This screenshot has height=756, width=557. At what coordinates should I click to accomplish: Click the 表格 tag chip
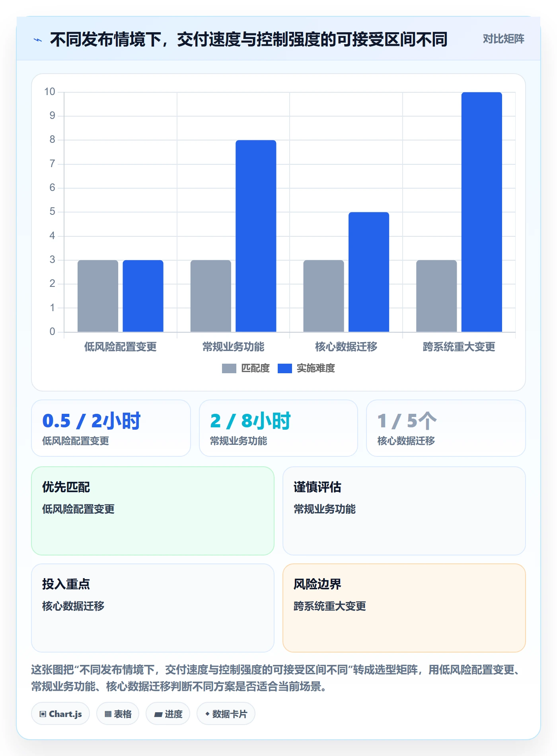point(118,714)
